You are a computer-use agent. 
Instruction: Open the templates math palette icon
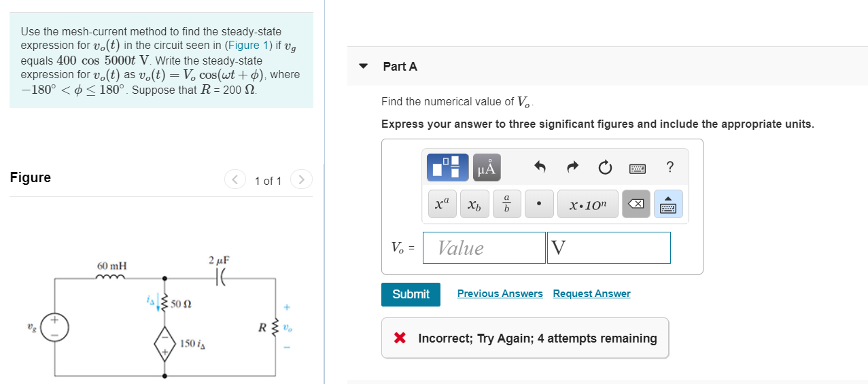click(x=447, y=167)
